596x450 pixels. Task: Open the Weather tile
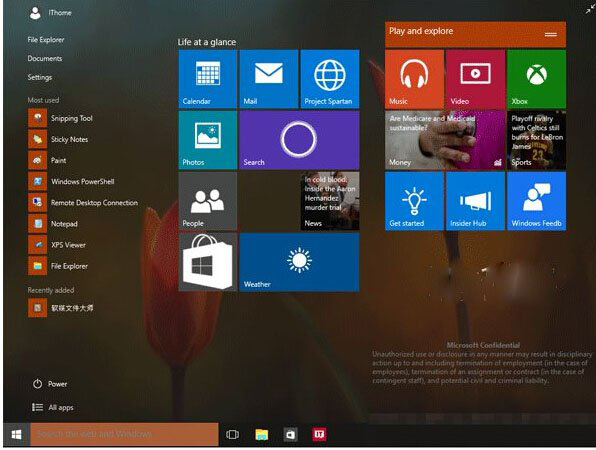tap(299, 262)
